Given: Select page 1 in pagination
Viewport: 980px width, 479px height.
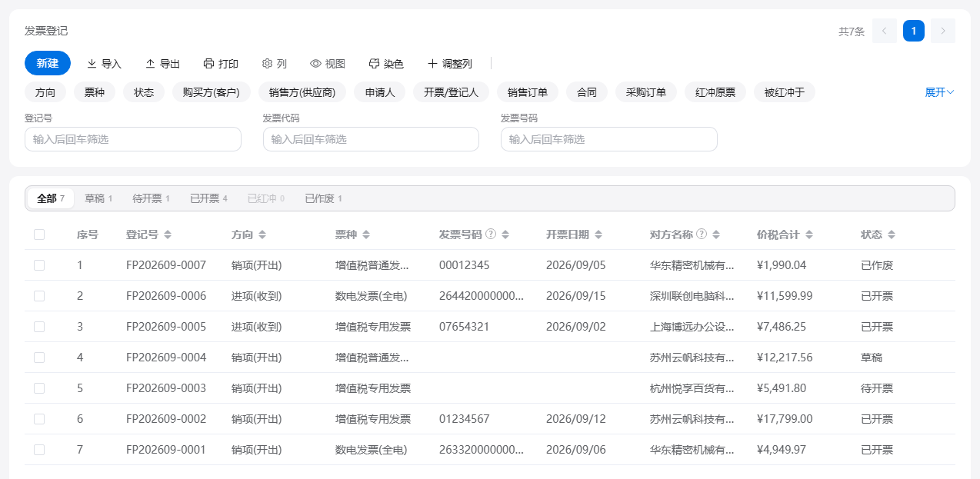Looking at the screenshot, I should click(x=914, y=31).
